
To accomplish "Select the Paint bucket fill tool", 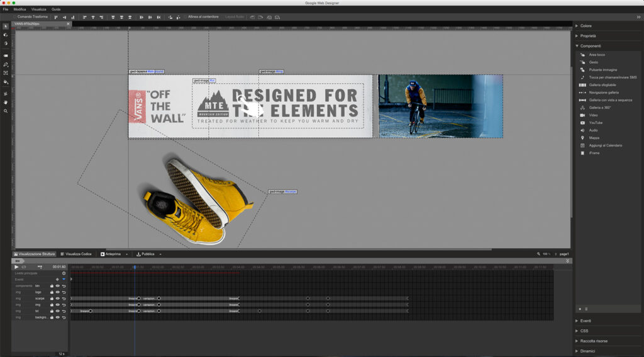I will 5,82.
